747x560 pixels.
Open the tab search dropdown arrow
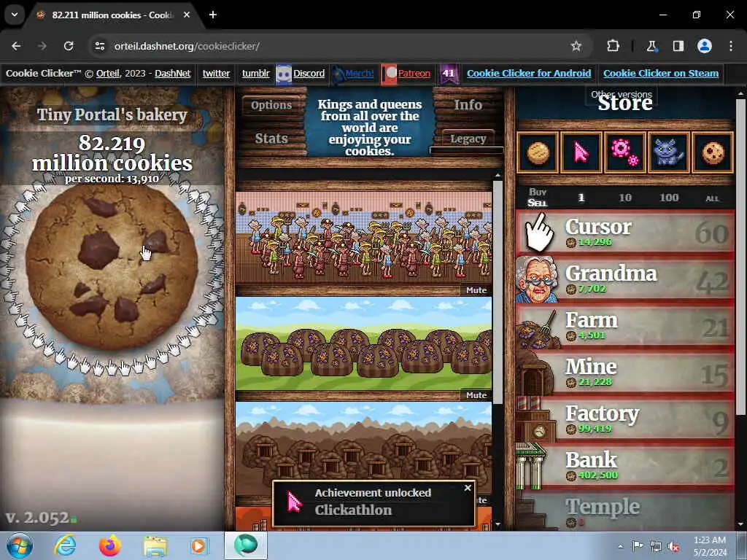[15, 15]
